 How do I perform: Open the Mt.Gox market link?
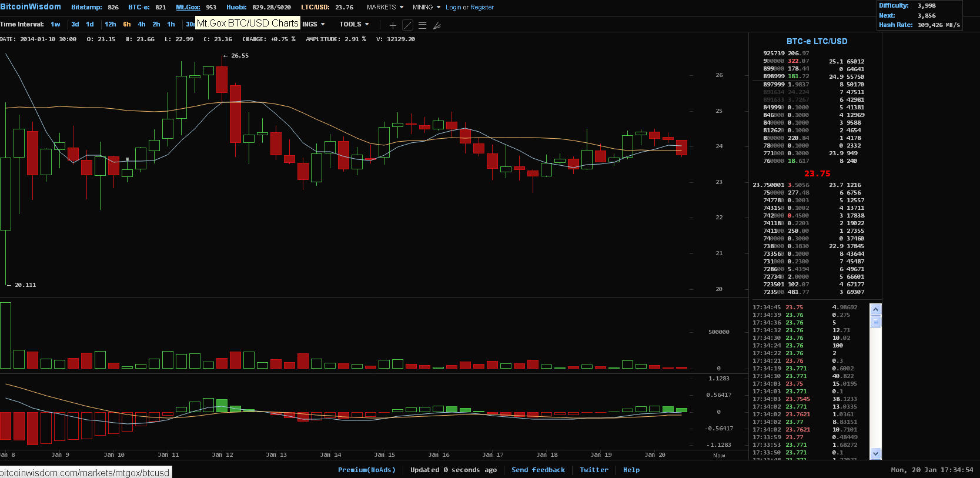pos(196,7)
